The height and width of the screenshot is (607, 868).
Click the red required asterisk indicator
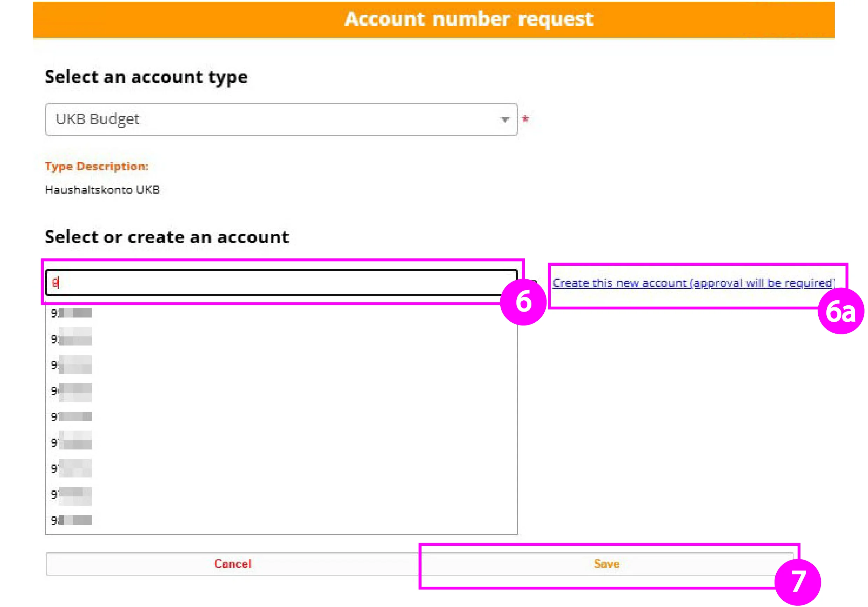click(526, 118)
